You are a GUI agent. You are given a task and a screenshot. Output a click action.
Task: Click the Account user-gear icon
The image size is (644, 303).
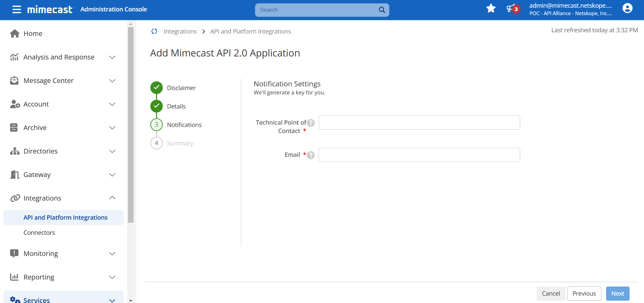click(15, 104)
